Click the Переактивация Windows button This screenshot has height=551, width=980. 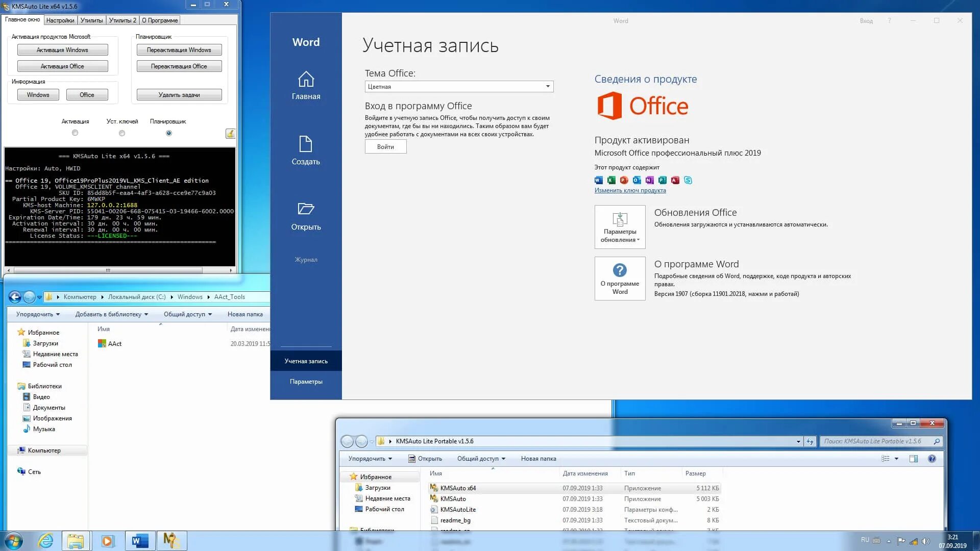[x=179, y=50]
